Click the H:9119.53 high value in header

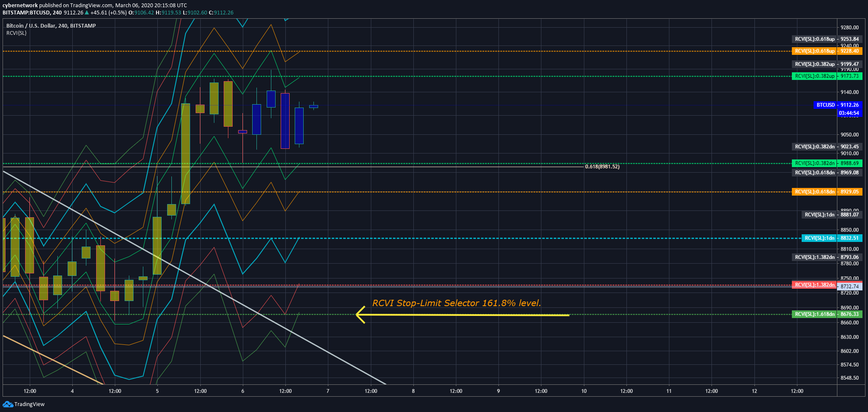[x=168, y=13]
